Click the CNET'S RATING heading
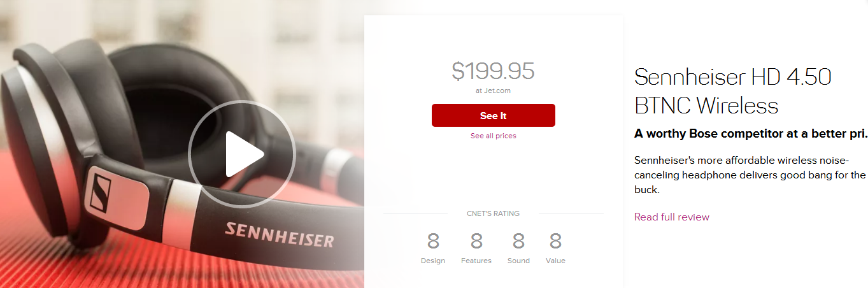Image resolution: width=868 pixels, height=288 pixels. (x=494, y=213)
